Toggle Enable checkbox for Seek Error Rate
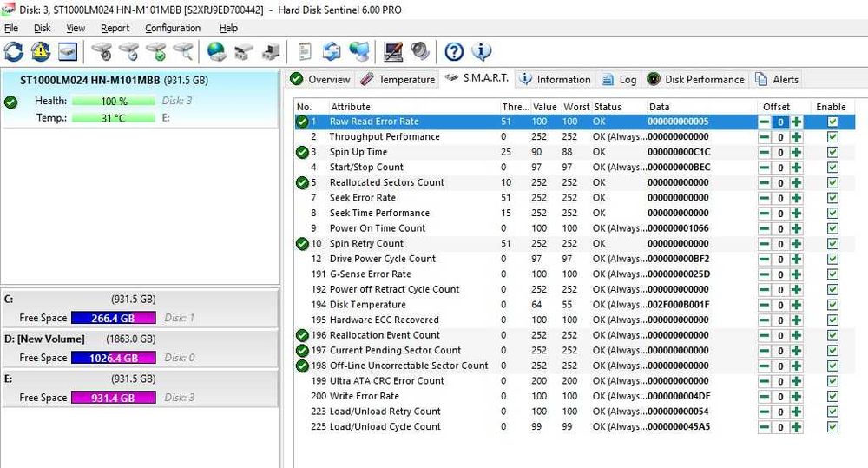 [832, 198]
